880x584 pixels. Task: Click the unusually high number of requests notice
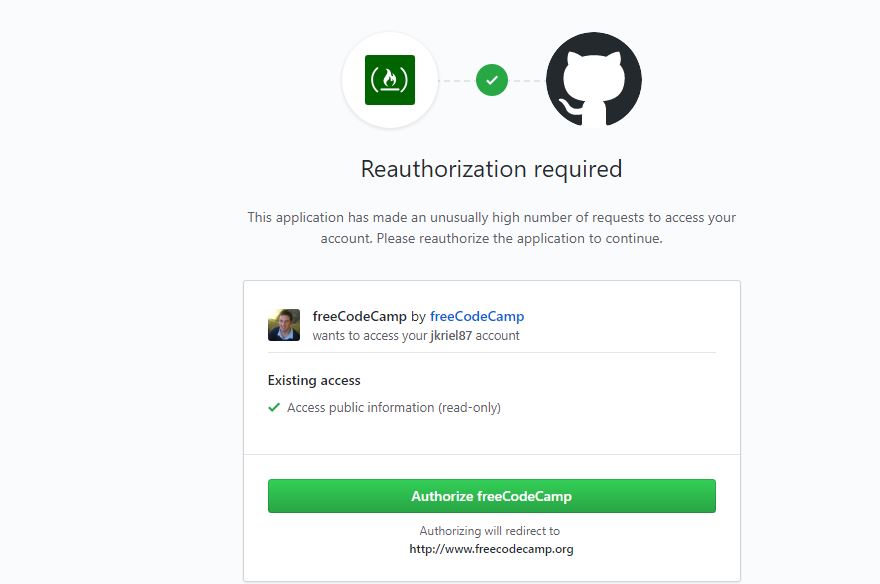491,227
